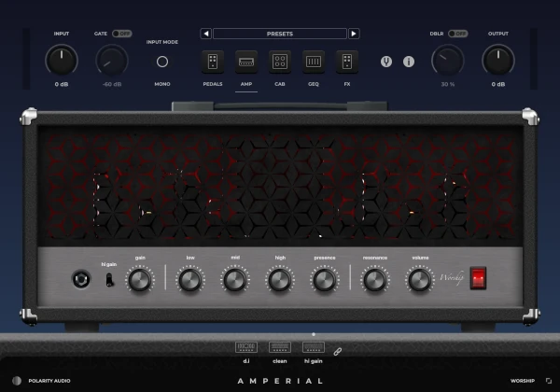Screen dimensions: 560x392
Task: Select the clean amp channel icon
Action: click(x=280, y=347)
